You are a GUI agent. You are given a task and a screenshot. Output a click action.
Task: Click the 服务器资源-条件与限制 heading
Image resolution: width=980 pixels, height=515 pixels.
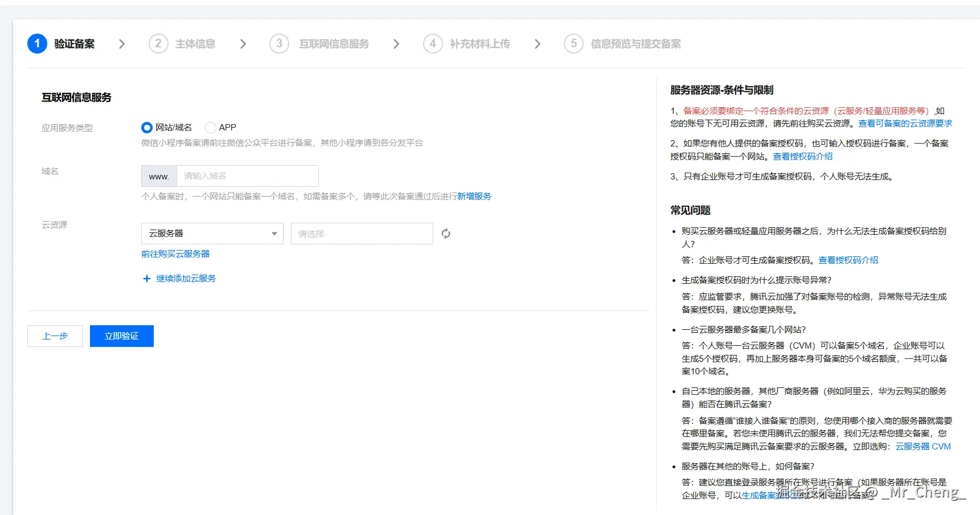[722, 90]
